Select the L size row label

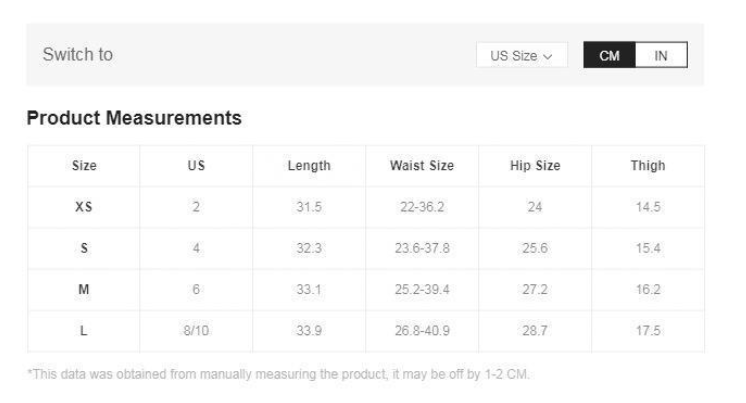pyautogui.click(x=84, y=330)
